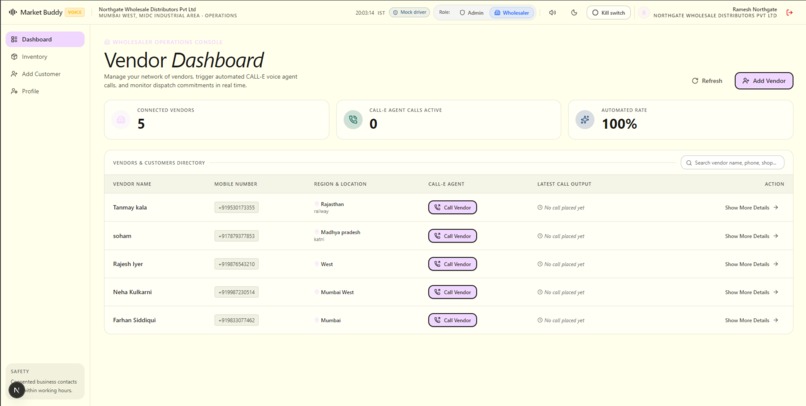806x406 pixels.
Task: Click the Automated Rate sparkle icon
Action: (585, 120)
